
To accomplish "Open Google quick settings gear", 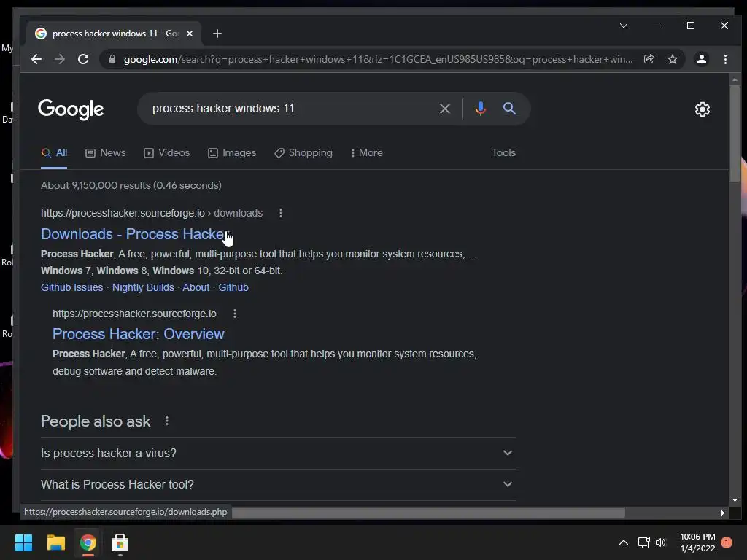I will (x=703, y=109).
